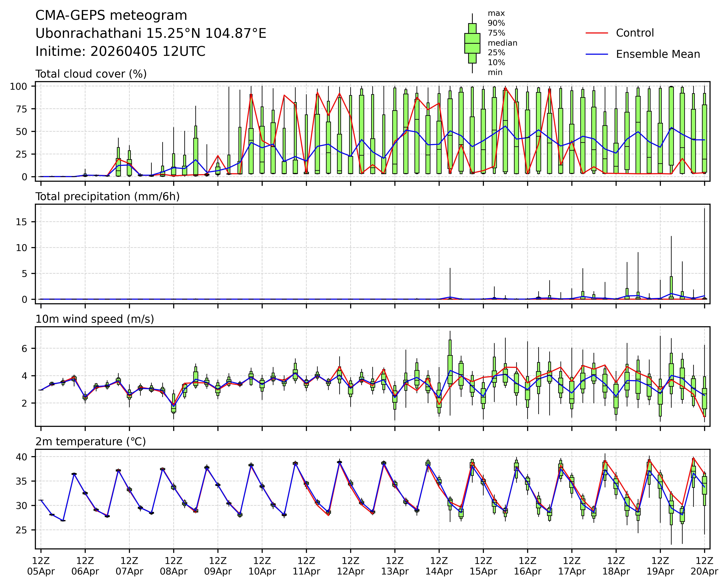Click the Ubonrachathani location line
The image size is (728, 586).
pyautogui.click(x=151, y=33)
